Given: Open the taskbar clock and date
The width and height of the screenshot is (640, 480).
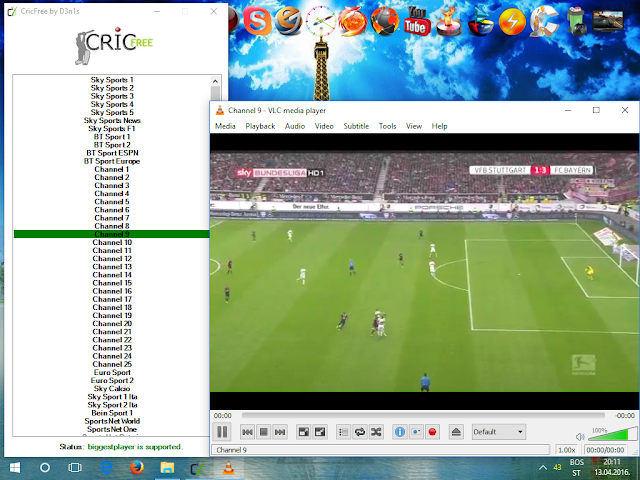Looking at the screenshot, I should 611,468.
